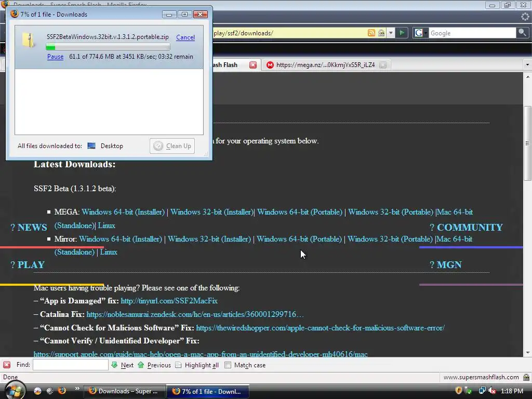
Task: Click the MEGA favicon on the second tab
Action: pyautogui.click(x=270, y=65)
